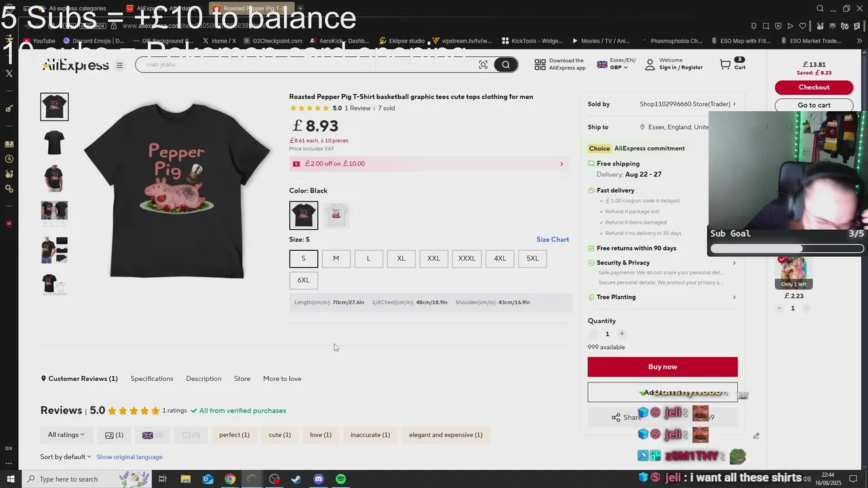The height and width of the screenshot is (488, 868).
Task: Open Steam from taskbar
Action: point(296,479)
